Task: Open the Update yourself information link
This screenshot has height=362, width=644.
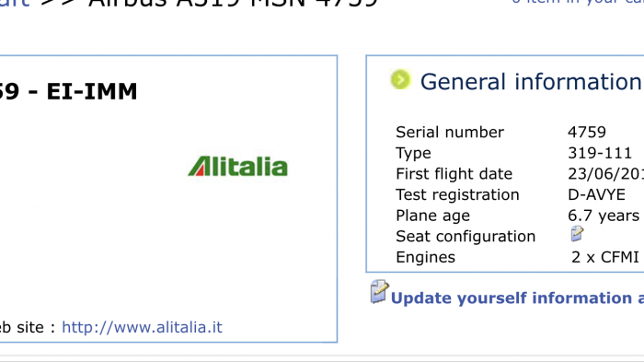Action: 517,298
